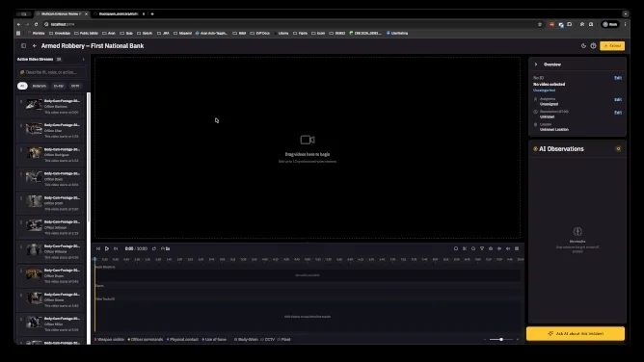Image resolution: width=644 pixels, height=362 pixels.
Task: Click Ask AI about this incident
Action: coord(576,334)
